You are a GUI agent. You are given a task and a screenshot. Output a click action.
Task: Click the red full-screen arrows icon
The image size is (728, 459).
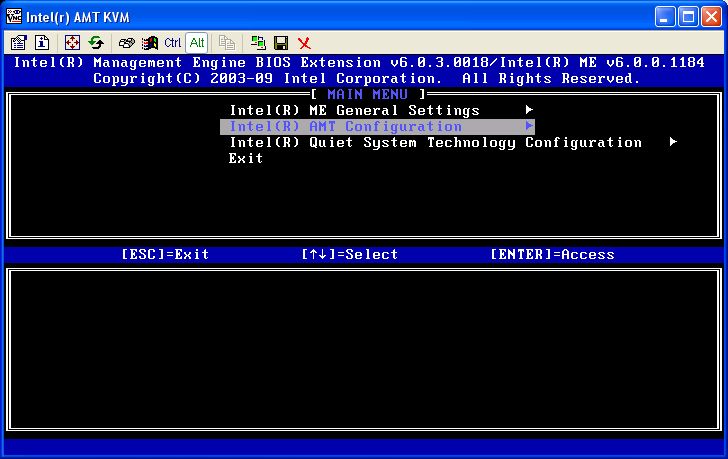pos(72,43)
